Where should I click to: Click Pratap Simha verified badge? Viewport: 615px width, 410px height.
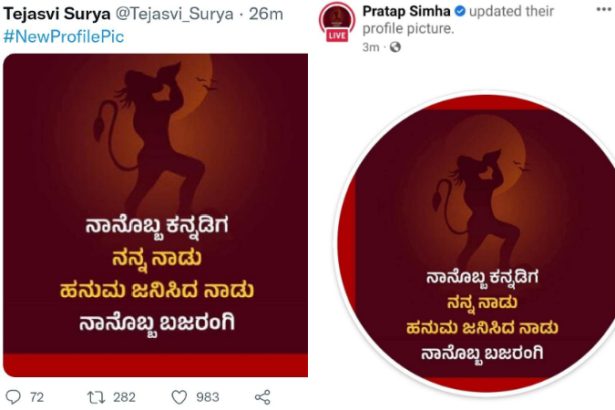point(460,11)
